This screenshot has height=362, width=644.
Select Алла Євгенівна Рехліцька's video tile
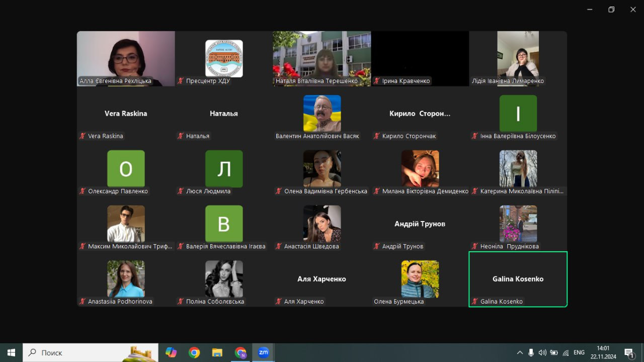pos(126,58)
